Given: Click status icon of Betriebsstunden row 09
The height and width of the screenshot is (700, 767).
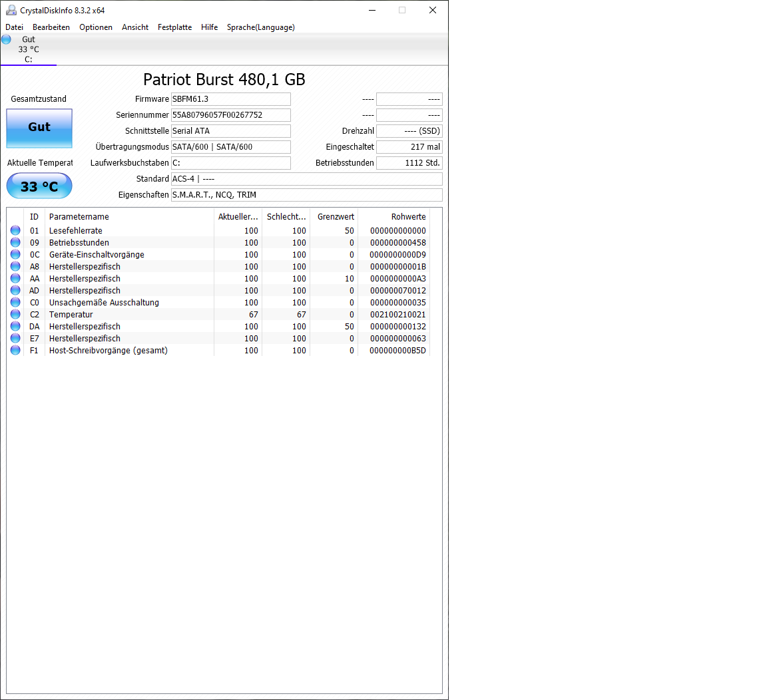Looking at the screenshot, I should point(16,242).
